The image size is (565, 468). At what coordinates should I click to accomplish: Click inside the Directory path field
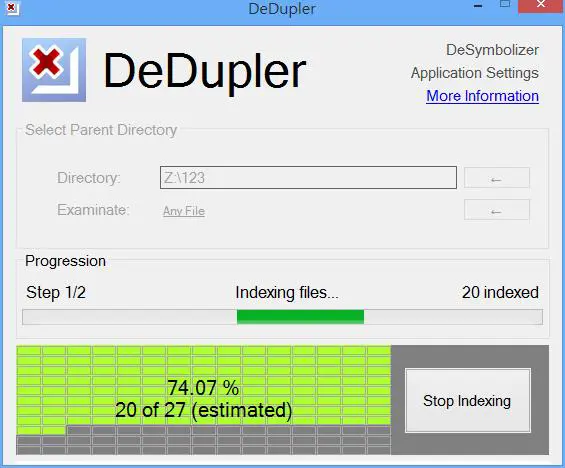[x=308, y=178]
